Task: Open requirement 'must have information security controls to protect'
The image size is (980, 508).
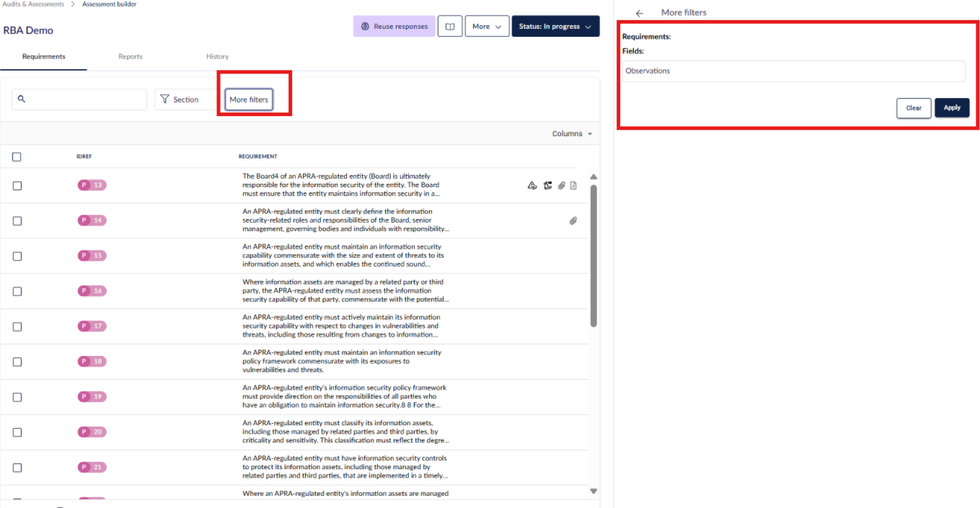Action: coord(345,468)
